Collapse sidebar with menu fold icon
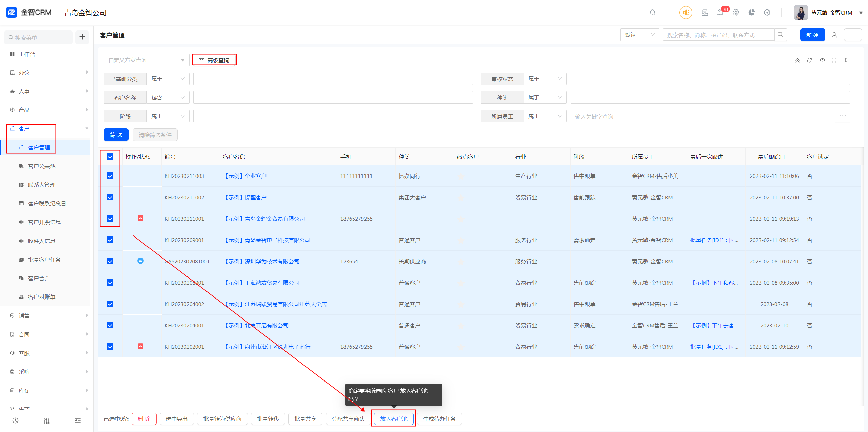Viewport: 868px width, 432px height. 78,420
